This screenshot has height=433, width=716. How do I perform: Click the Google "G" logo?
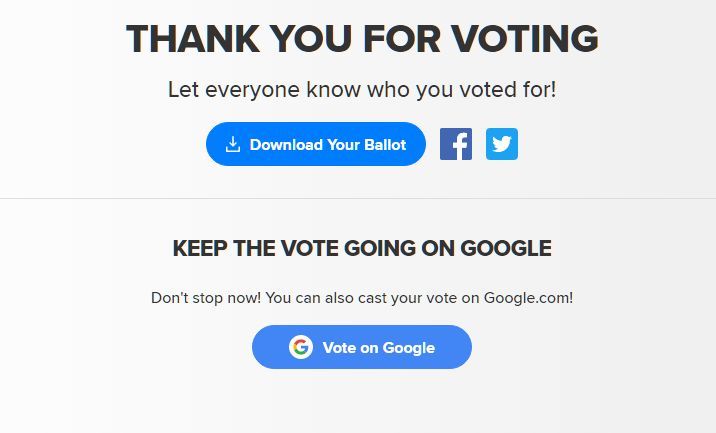click(x=301, y=347)
